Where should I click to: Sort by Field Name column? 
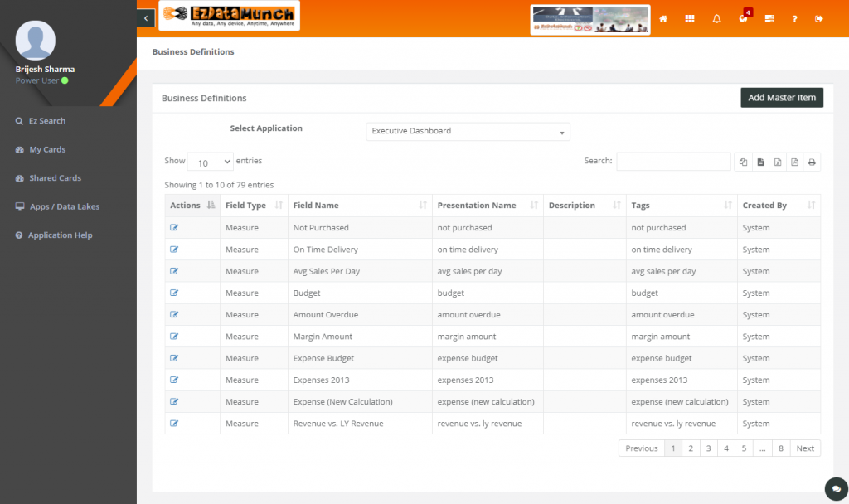pos(360,206)
